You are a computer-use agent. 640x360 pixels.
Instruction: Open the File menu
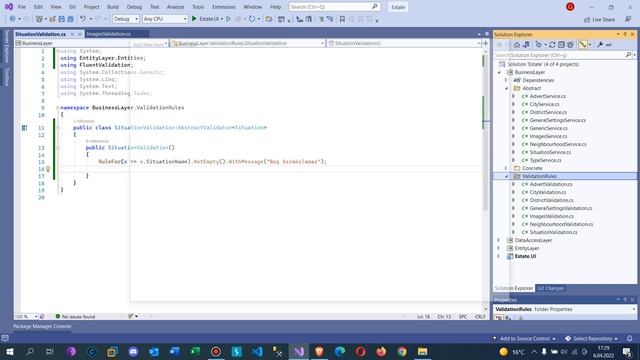(22, 7)
